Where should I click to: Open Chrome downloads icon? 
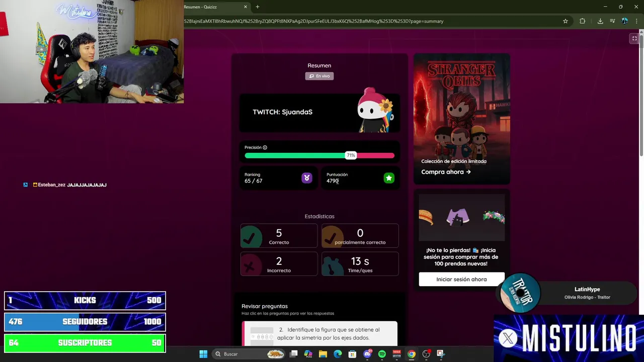point(600,21)
